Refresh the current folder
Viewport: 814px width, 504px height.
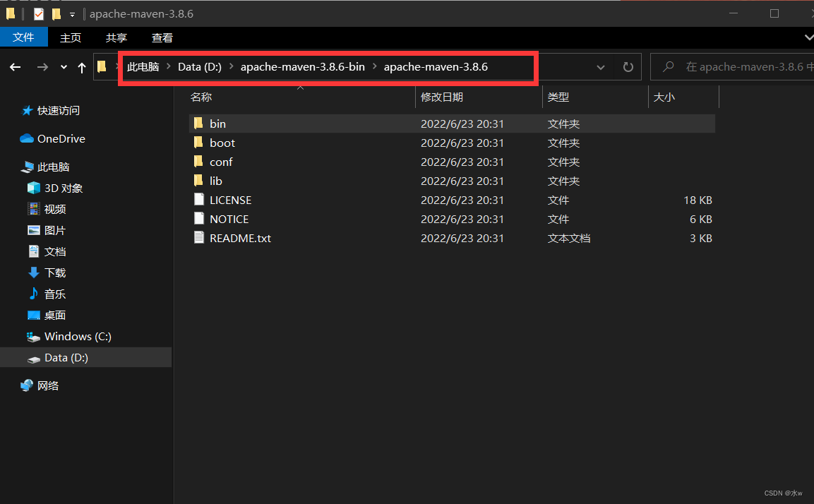point(628,67)
